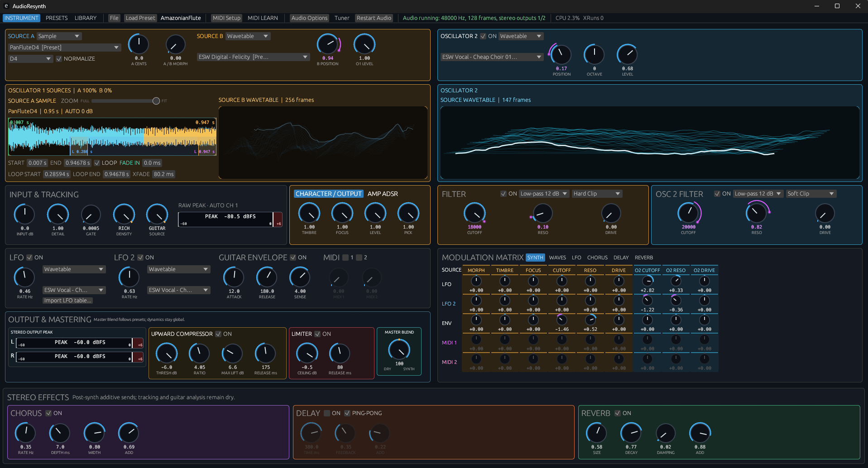Click the TIMBRE knob in Character/Output
Screen dimensions: 868x468
click(309, 213)
